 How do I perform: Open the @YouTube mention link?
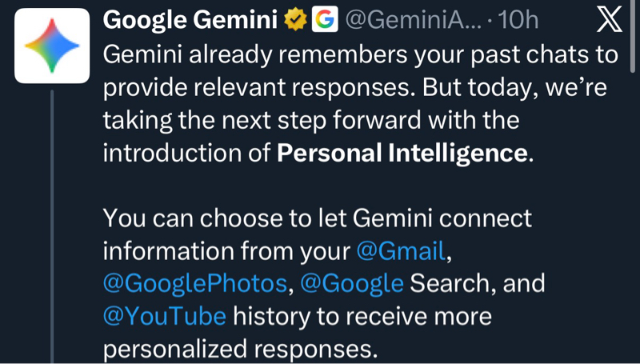click(x=165, y=316)
